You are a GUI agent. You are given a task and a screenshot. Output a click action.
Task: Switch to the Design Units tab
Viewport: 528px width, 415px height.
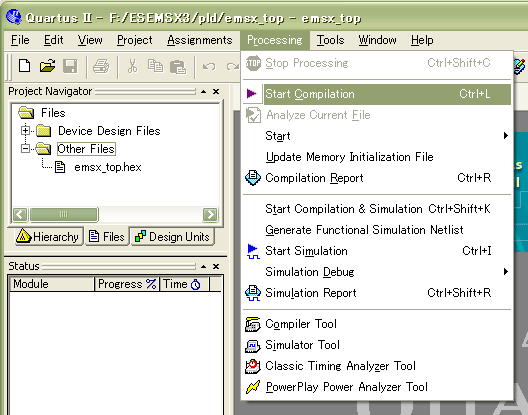[172, 236]
